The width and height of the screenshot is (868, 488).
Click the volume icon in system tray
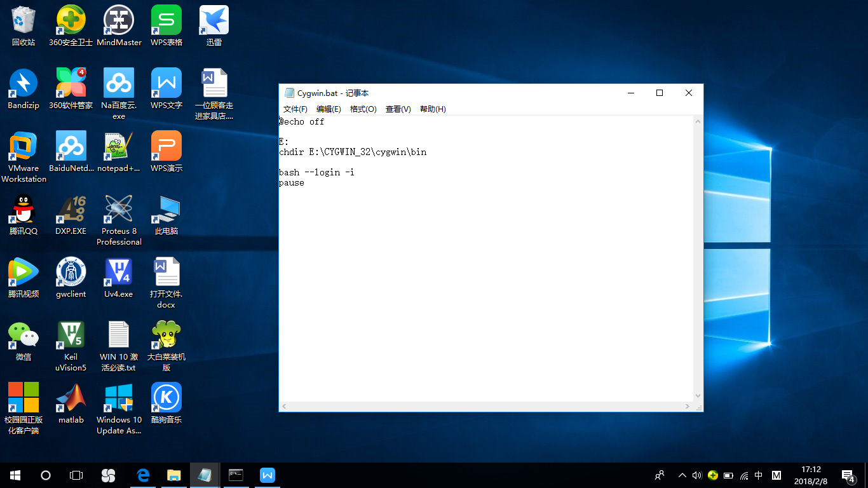coord(697,475)
